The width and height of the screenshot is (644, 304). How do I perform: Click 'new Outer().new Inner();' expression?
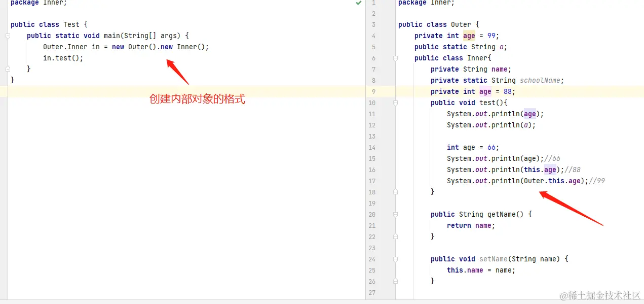coord(161,47)
